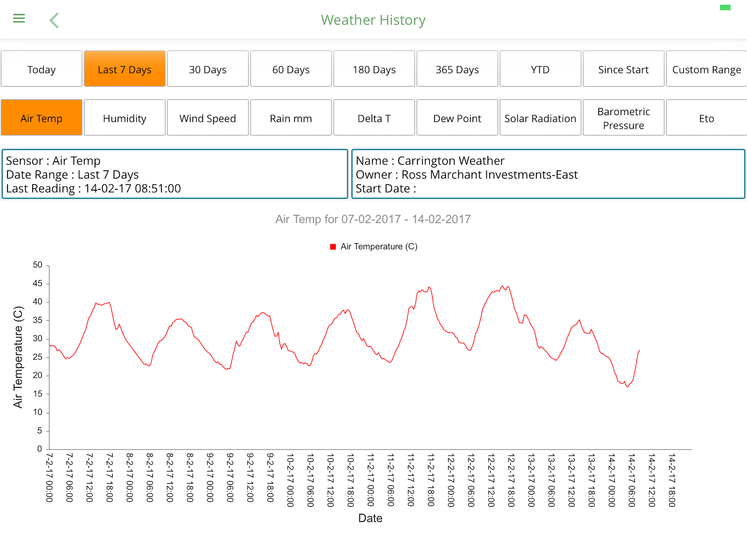Select the 180 Days range
Image resolution: width=747 pixels, height=560 pixels.
click(374, 69)
